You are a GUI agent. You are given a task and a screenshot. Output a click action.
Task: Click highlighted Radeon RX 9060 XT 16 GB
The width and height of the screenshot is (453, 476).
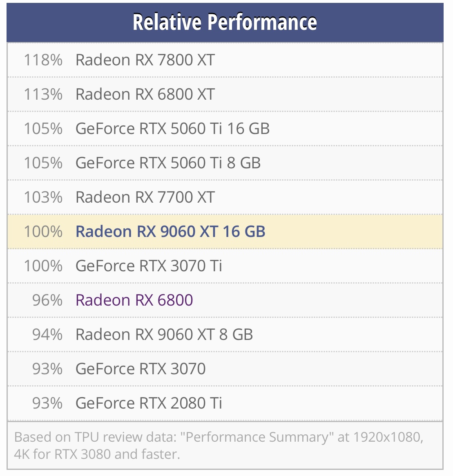pos(170,232)
